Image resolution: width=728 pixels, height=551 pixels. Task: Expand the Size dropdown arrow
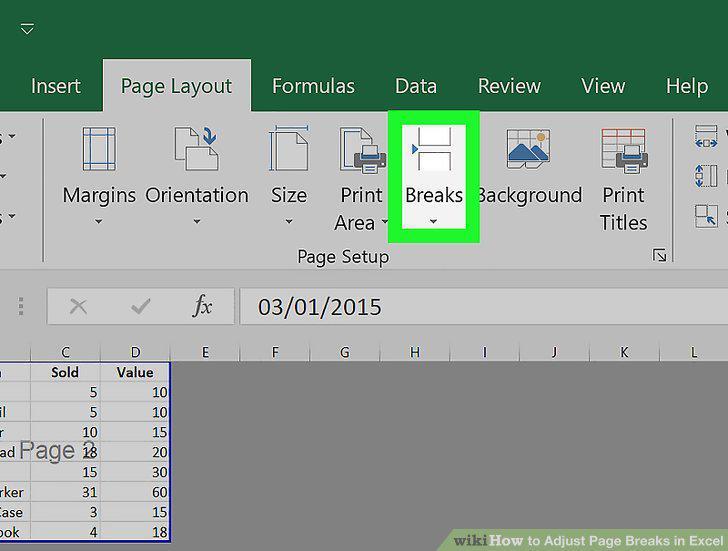289,221
